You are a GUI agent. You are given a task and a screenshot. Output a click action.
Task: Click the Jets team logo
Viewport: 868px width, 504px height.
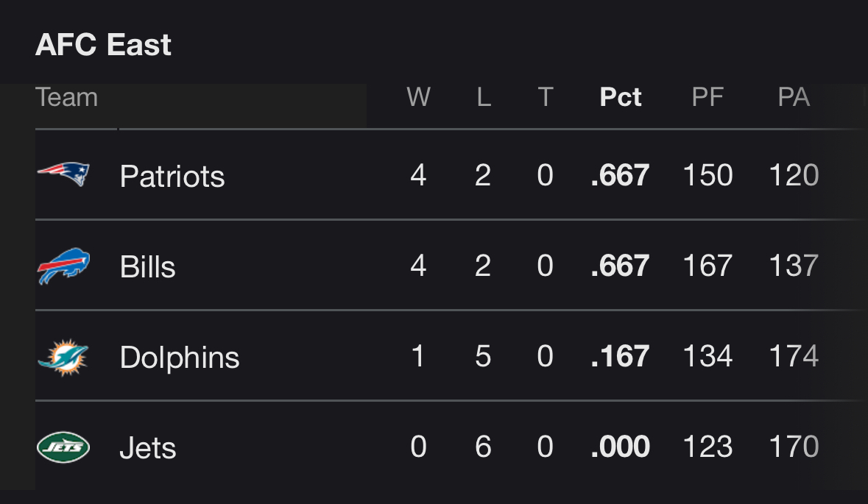(63, 447)
